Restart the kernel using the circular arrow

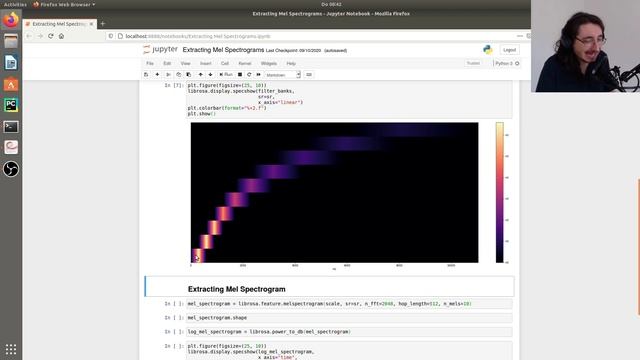click(249, 75)
